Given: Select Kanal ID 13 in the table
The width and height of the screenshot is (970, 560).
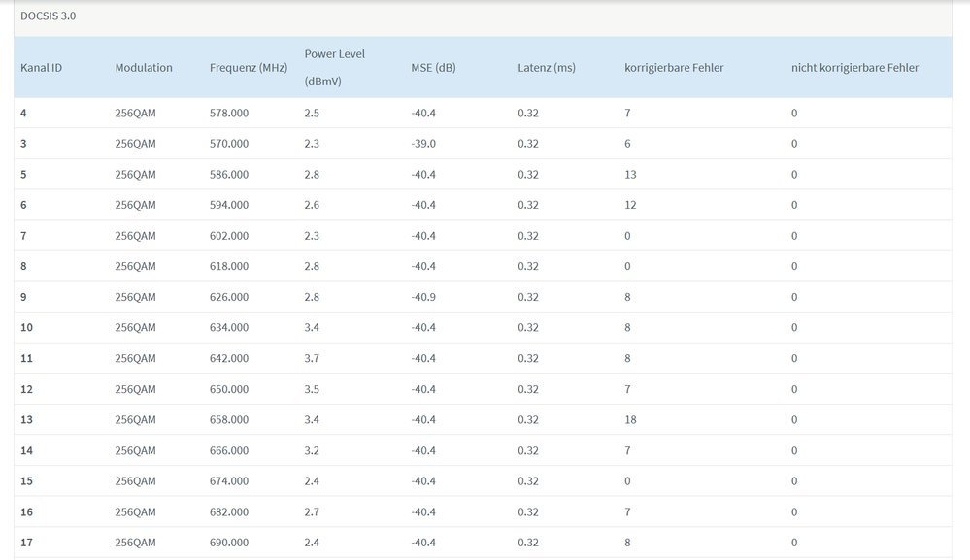Looking at the screenshot, I should click(26, 420).
